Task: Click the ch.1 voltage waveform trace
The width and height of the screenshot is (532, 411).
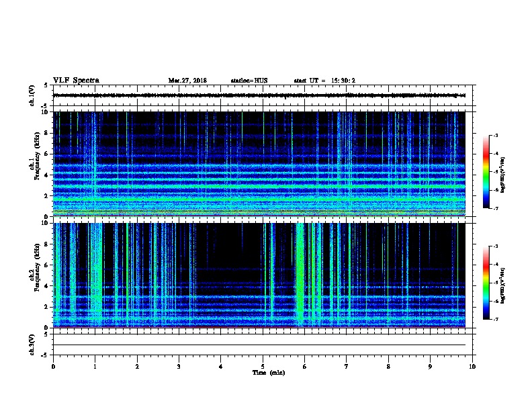Action: (259, 95)
